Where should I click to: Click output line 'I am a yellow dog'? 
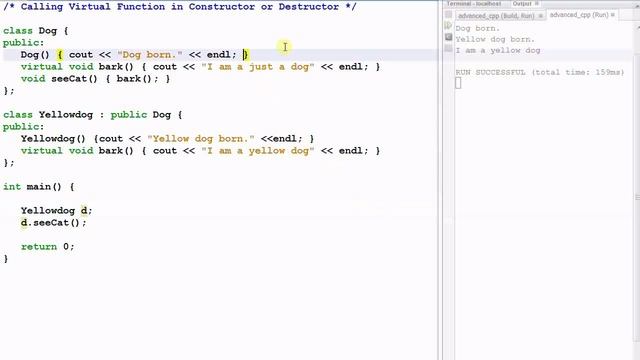[498, 51]
